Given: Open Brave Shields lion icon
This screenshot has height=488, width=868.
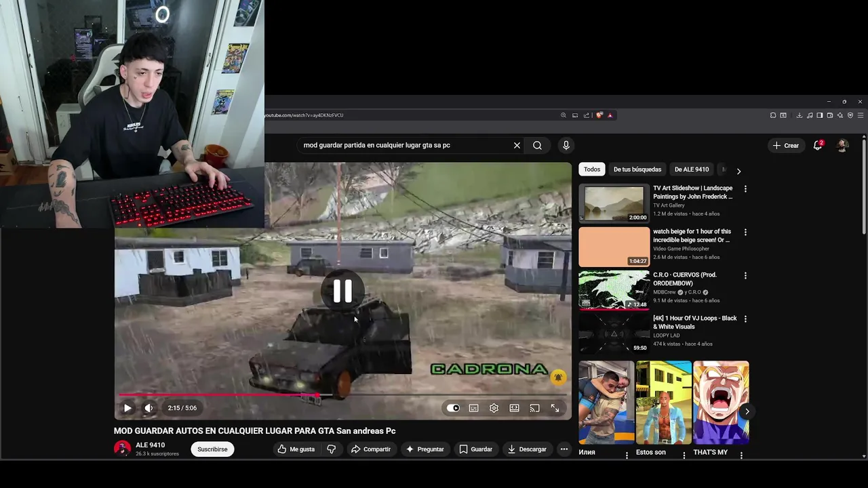Looking at the screenshot, I should tap(599, 115).
